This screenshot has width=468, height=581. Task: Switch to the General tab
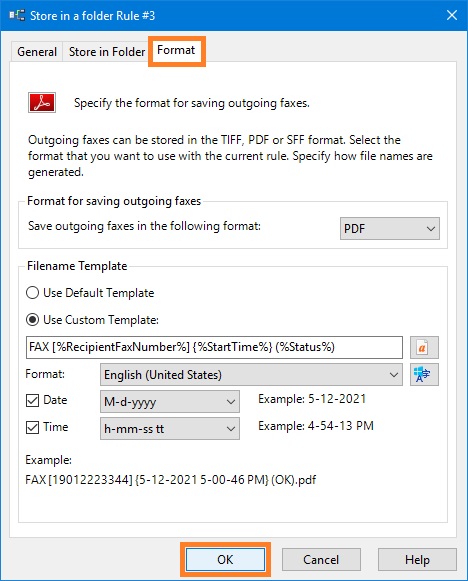(37, 52)
